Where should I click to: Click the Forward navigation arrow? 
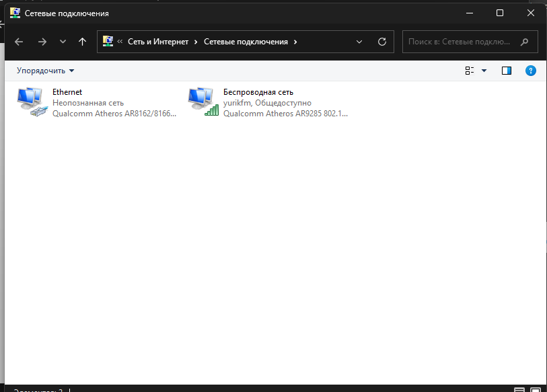(42, 42)
